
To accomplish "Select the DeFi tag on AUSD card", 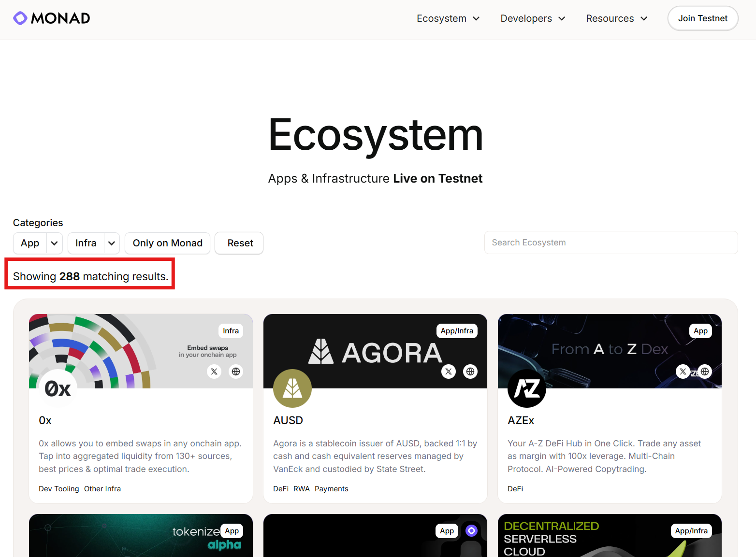I will 281,489.
